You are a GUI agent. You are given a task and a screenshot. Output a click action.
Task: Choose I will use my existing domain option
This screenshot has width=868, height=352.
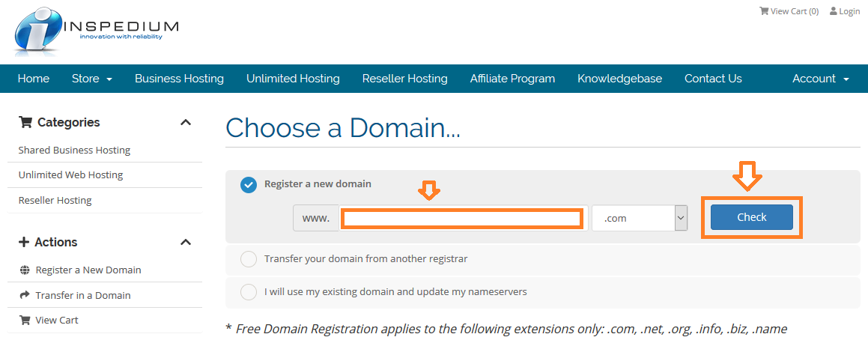(249, 291)
